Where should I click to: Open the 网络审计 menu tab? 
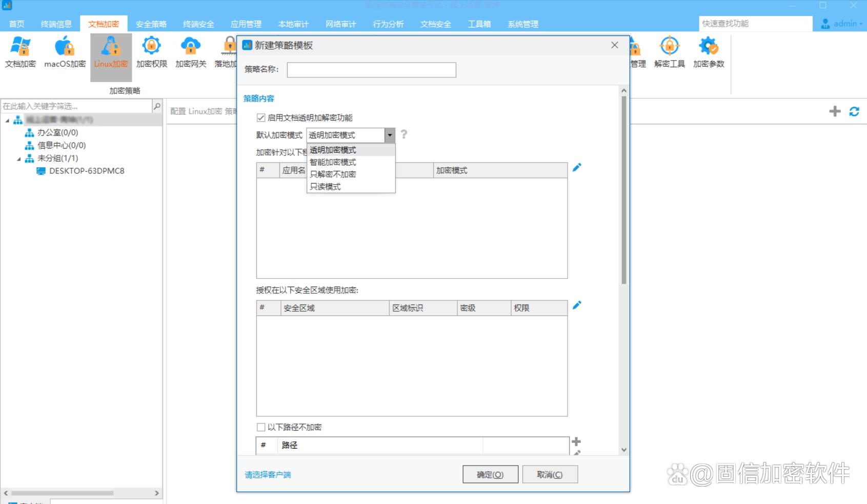tap(340, 24)
